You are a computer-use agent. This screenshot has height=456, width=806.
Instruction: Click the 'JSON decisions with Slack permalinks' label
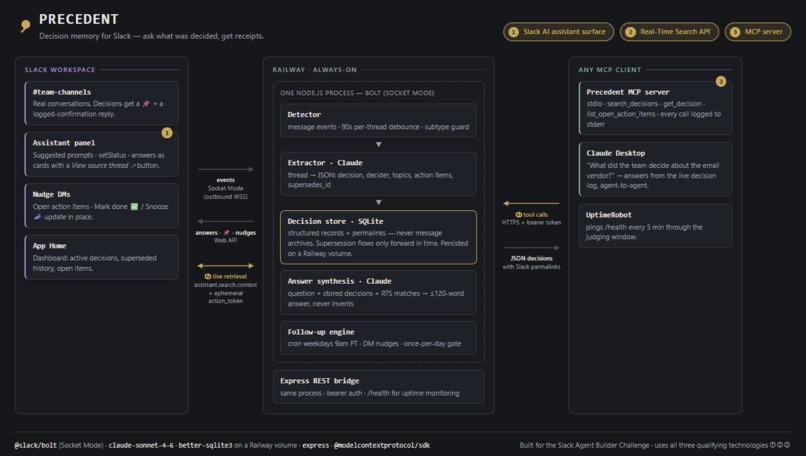[x=531, y=262]
